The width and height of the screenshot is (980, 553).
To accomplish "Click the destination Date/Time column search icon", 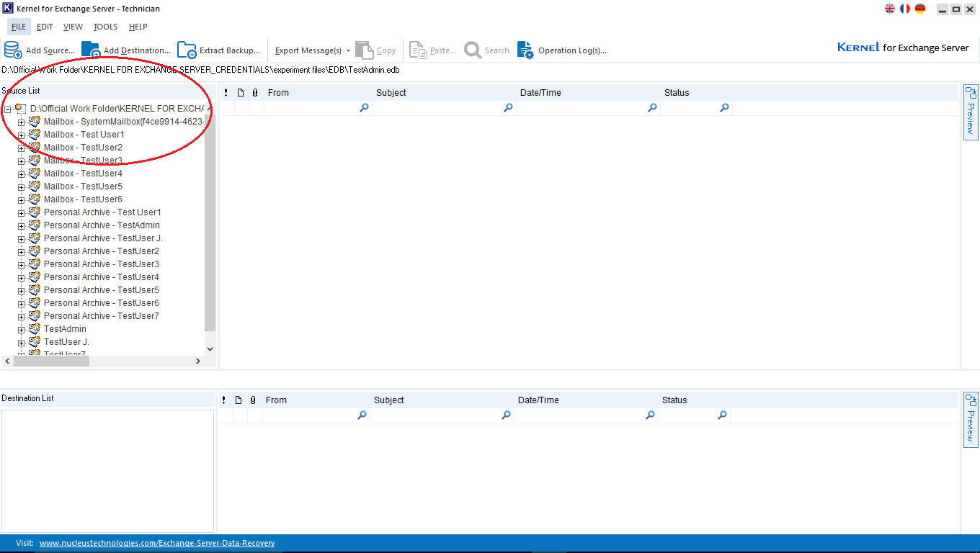I will pos(650,415).
